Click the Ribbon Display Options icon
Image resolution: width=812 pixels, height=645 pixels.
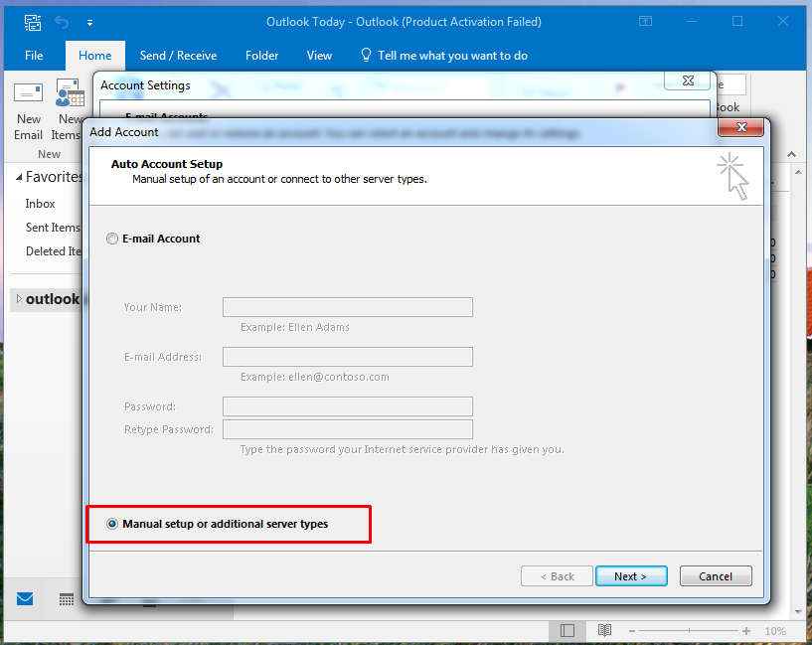645,21
